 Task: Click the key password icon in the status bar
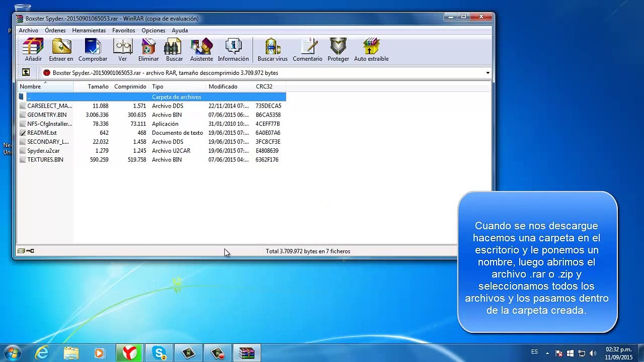[30, 251]
